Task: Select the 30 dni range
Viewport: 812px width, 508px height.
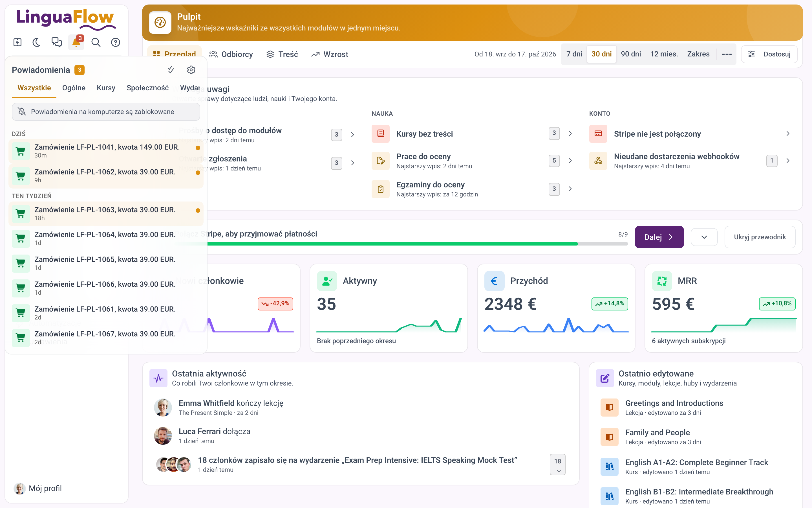Action: pos(601,54)
